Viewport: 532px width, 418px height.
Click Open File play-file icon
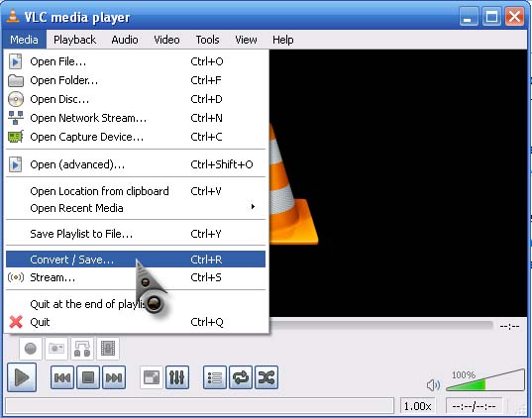click(x=15, y=61)
